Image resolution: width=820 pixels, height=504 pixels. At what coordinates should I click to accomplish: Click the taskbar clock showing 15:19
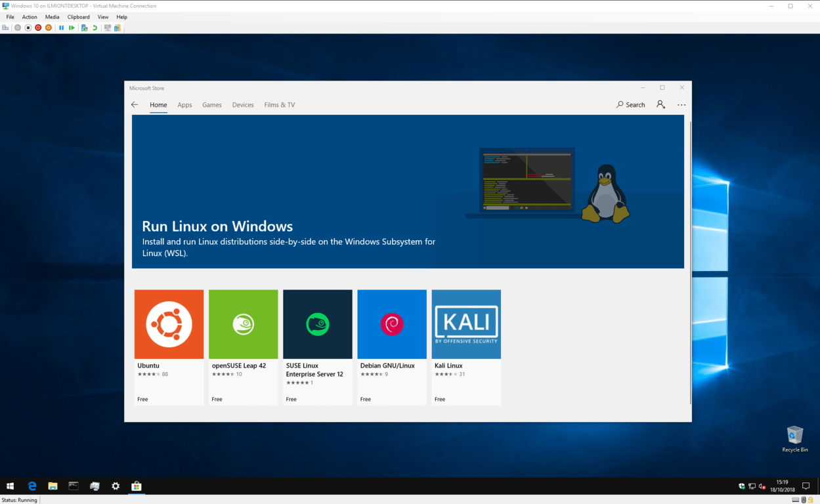(782, 486)
